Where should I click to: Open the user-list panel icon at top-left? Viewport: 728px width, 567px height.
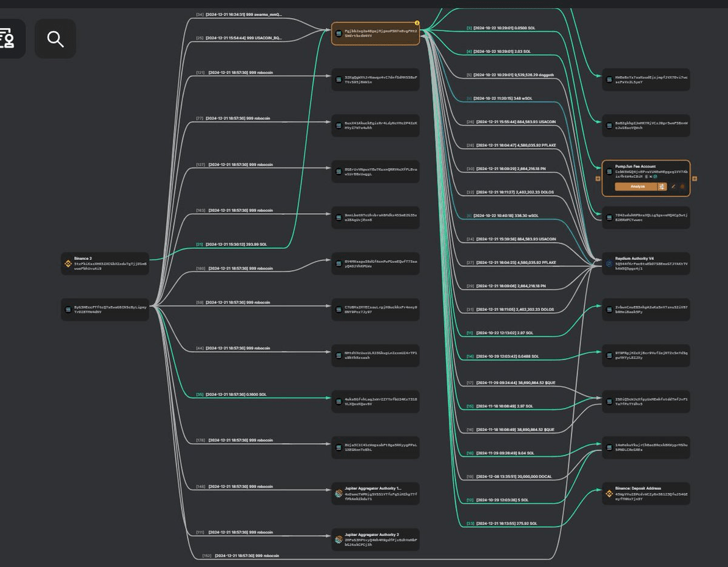click(x=7, y=39)
